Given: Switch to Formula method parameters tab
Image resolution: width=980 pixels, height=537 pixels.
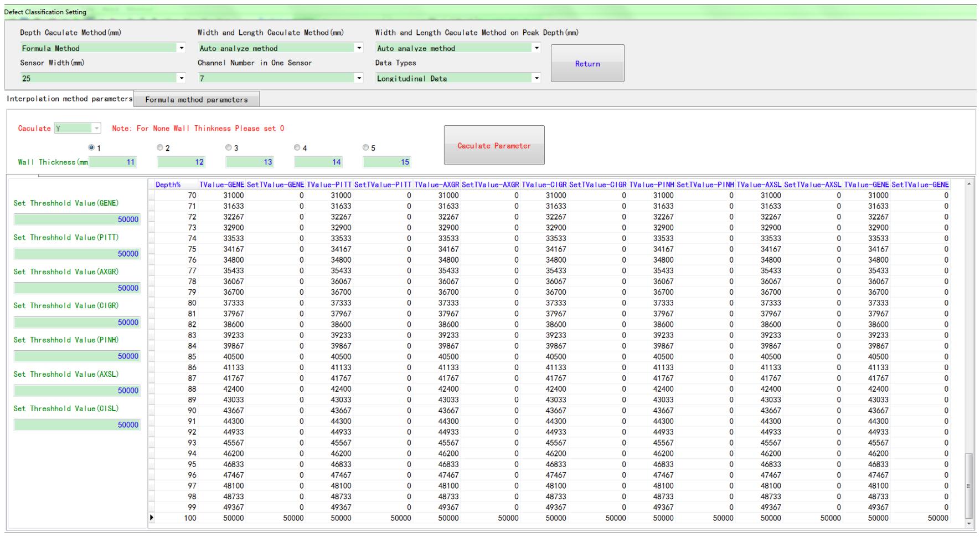Looking at the screenshot, I should pyautogui.click(x=197, y=100).
